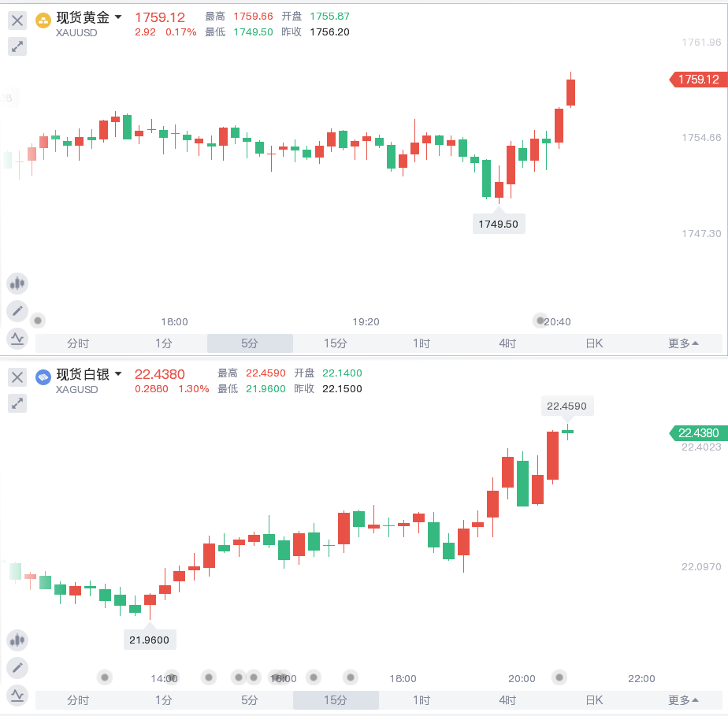Open the 现货黄金 symbol dropdown
The height and width of the screenshot is (716, 728).
(x=118, y=17)
